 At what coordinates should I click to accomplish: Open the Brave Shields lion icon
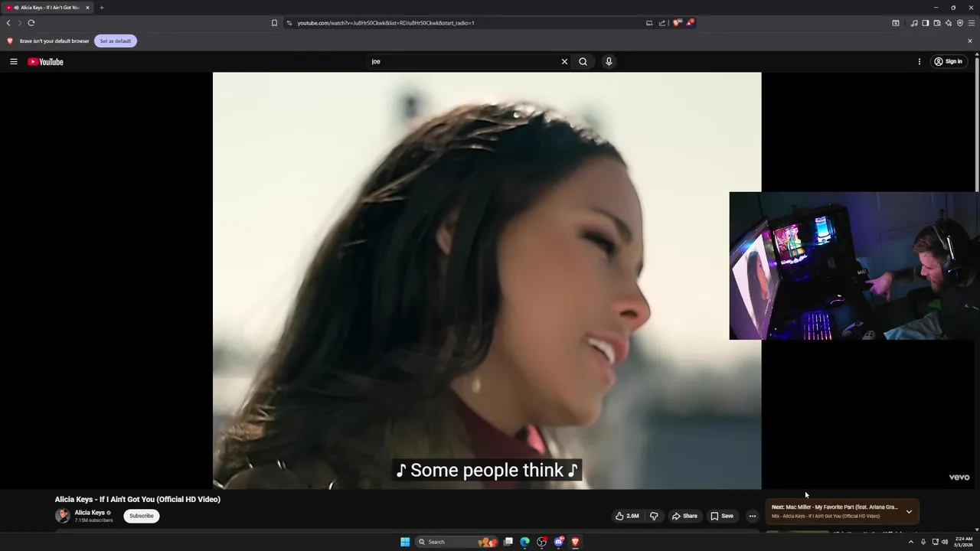coord(677,23)
